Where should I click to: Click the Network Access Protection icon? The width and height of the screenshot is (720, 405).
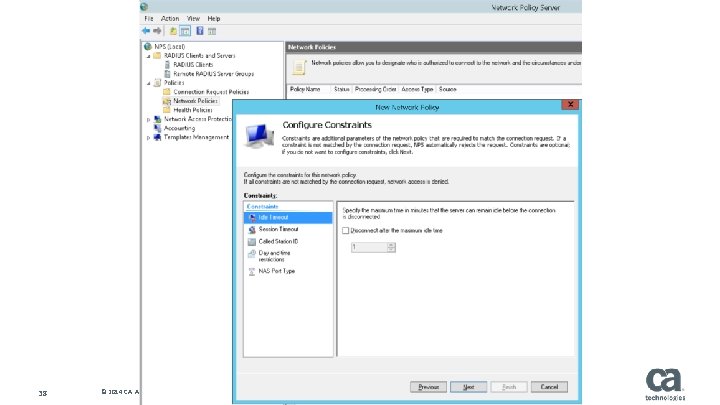[158, 119]
